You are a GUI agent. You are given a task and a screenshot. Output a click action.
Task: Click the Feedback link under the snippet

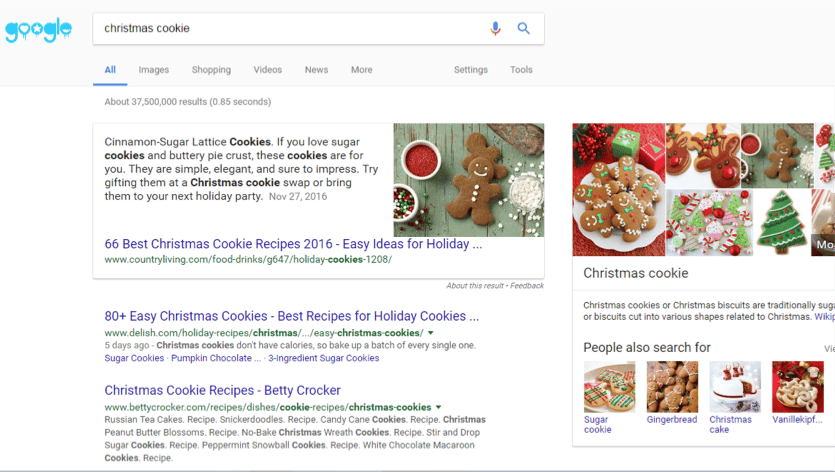coord(527,286)
